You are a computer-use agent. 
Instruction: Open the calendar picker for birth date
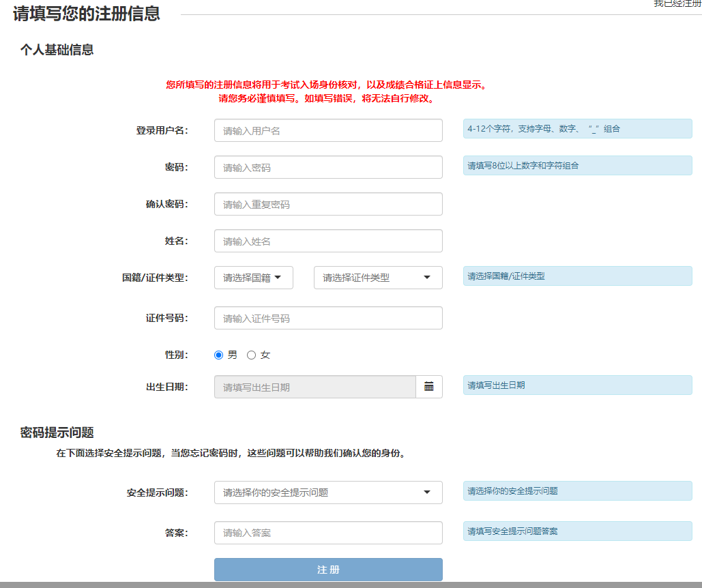[429, 387]
